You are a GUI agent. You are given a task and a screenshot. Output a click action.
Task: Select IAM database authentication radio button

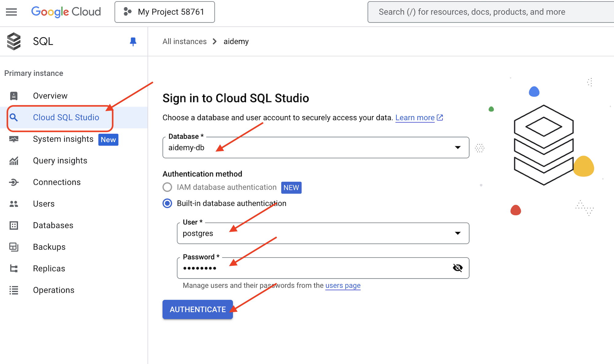[167, 187]
